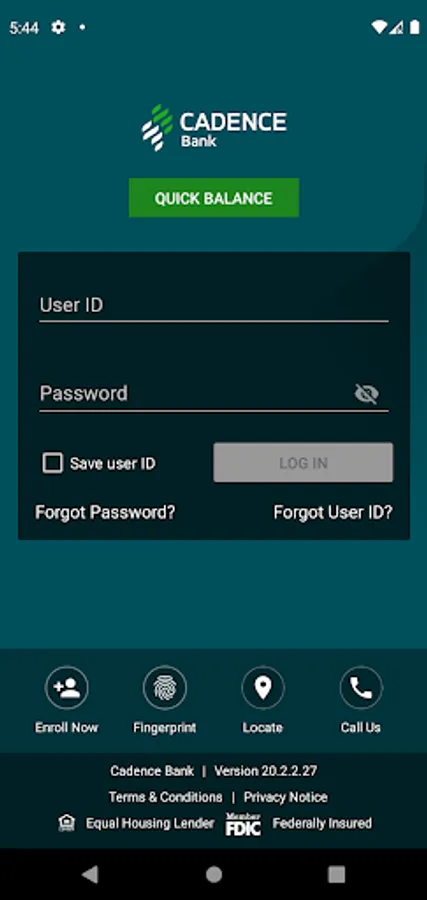Tap the Android recent apps square
Viewport: 427px width, 900px height.
click(336, 874)
